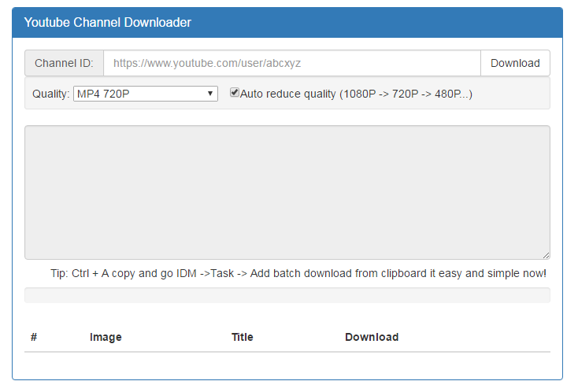Focus the Channel ID URL input field

[292, 63]
